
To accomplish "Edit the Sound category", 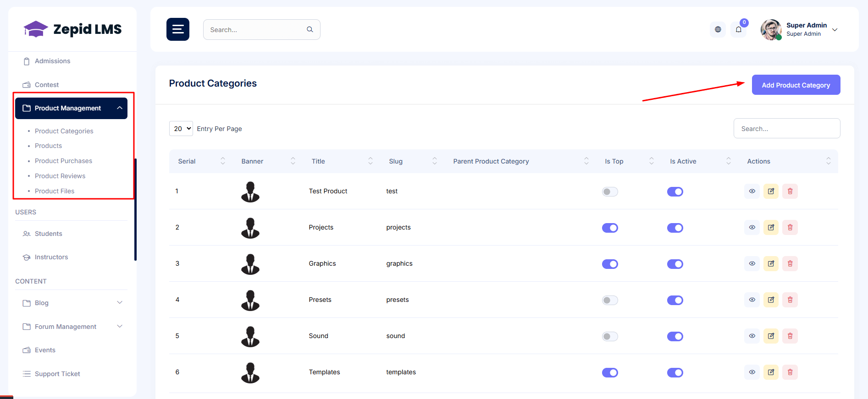I will click(x=771, y=336).
